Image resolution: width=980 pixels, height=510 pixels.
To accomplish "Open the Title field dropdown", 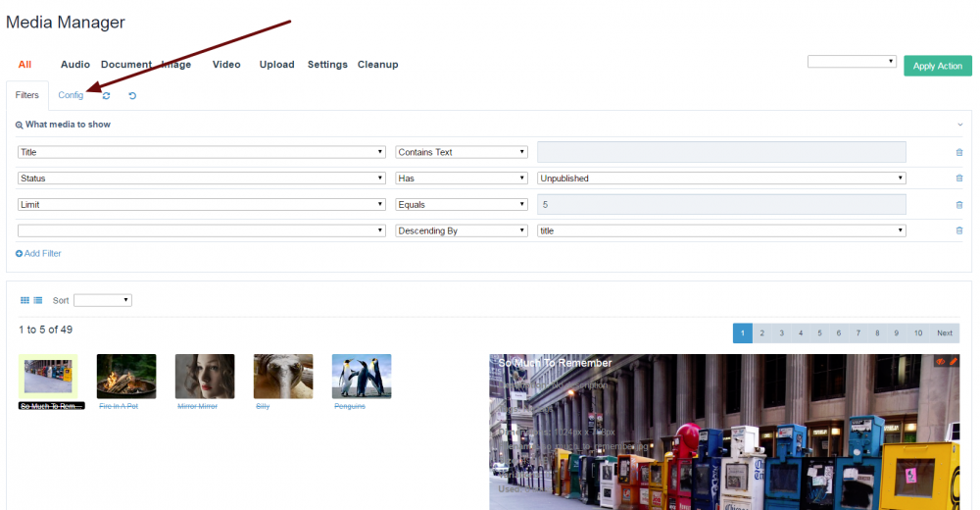I will (201, 152).
